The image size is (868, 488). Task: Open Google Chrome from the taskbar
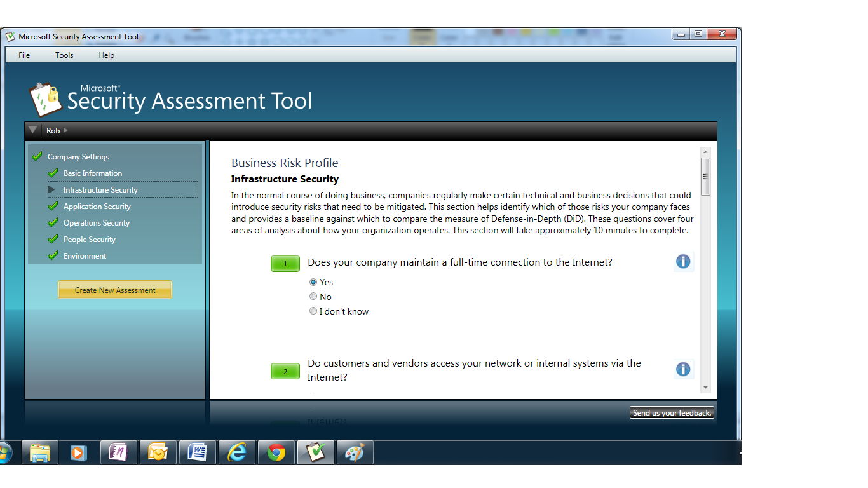click(276, 452)
